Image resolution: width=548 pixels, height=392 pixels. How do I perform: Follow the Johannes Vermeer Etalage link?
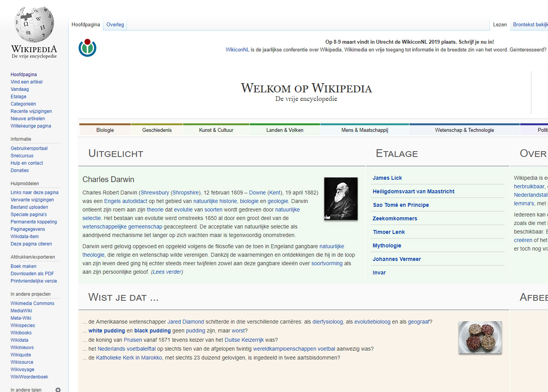[x=397, y=259]
